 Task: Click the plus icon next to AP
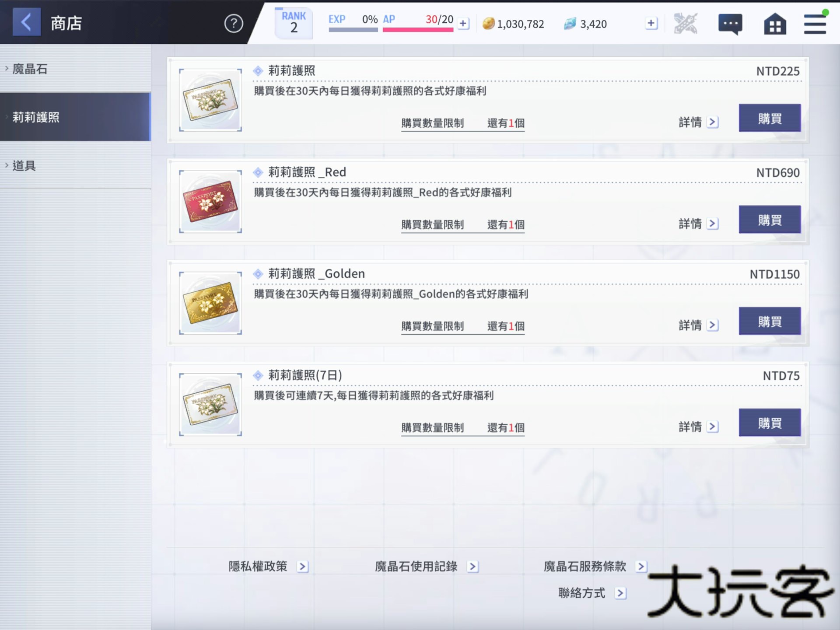463,24
